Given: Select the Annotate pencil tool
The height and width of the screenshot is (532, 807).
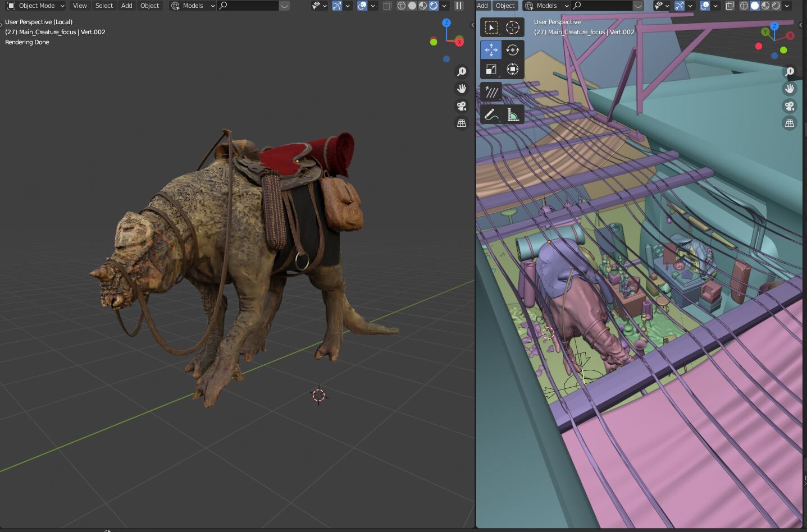Looking at the screenshot, I should tap(491, 115).
